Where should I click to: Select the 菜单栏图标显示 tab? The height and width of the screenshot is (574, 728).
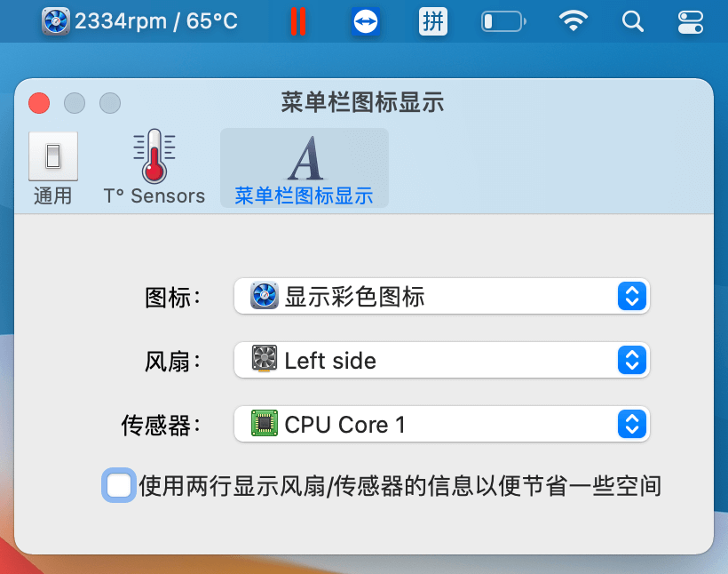(304, 169)
